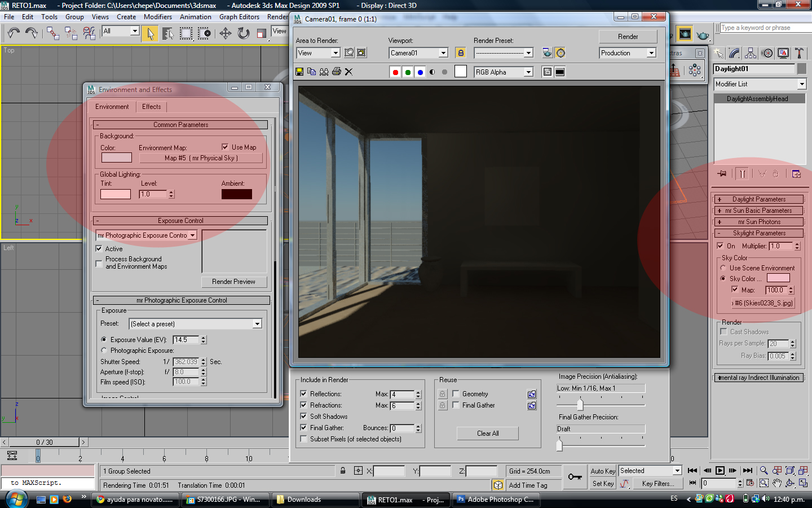Screen dimensions: 812x508
Task: Activate the Select Object arrow tool
Action: pyautogui.click(x=151, y=34)
